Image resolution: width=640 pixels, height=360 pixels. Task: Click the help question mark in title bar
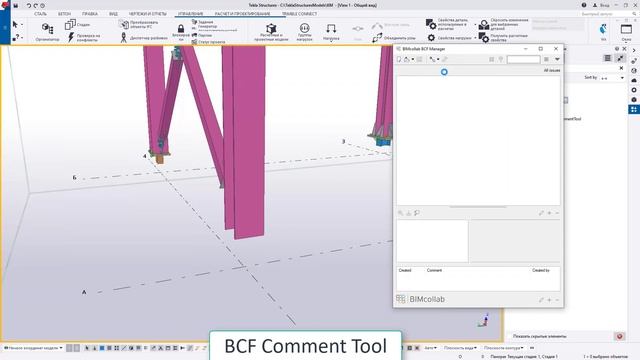coord(584,5)
